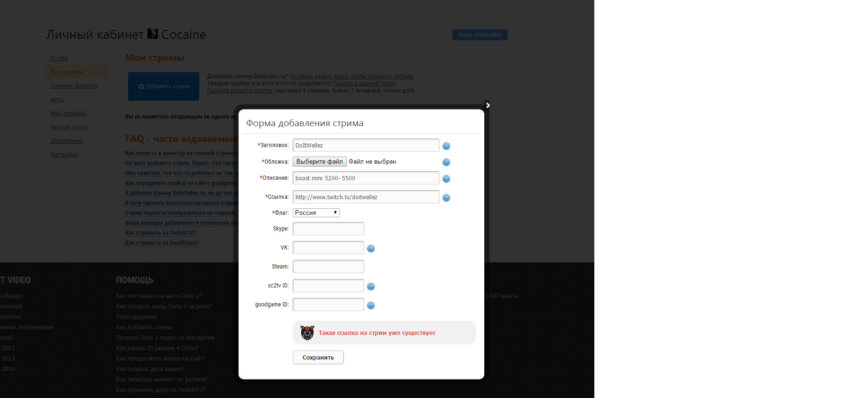Focus the Skype input field

click(x=328, y=229)
